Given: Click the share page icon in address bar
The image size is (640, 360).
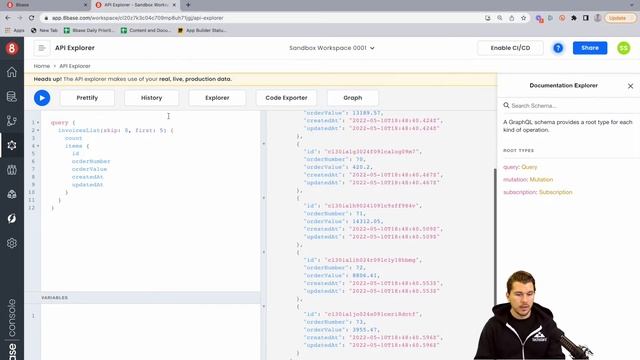Looking at the screenshot, I should (x=511, y=18).
